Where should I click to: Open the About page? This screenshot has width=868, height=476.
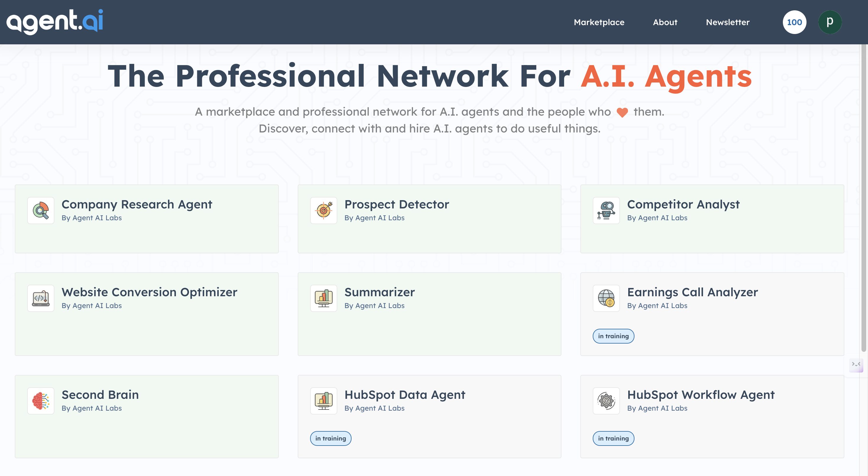click(x=665, y=22)
